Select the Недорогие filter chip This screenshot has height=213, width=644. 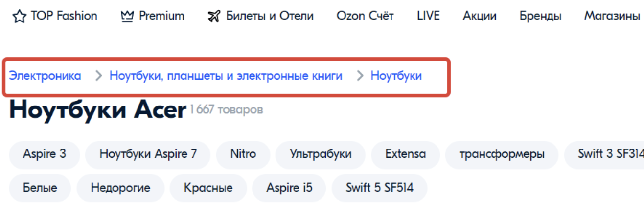pos(120,188)
